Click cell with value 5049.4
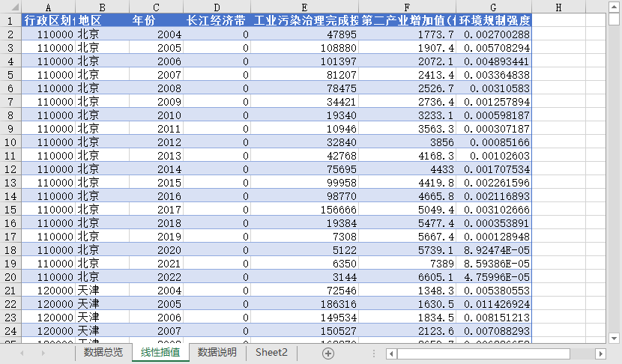 [408, 210]
